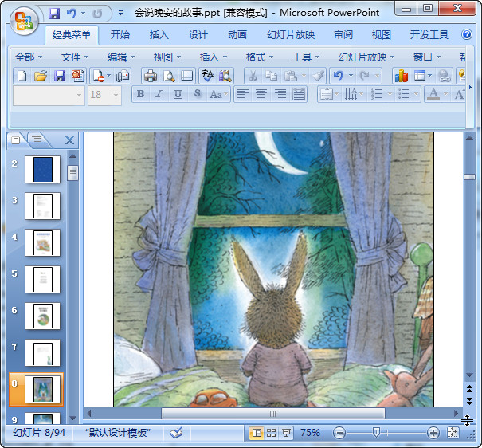Open the 审阅 ribbon tab
Viewport: 482px width, 448px height.
[x=343, y=35]
